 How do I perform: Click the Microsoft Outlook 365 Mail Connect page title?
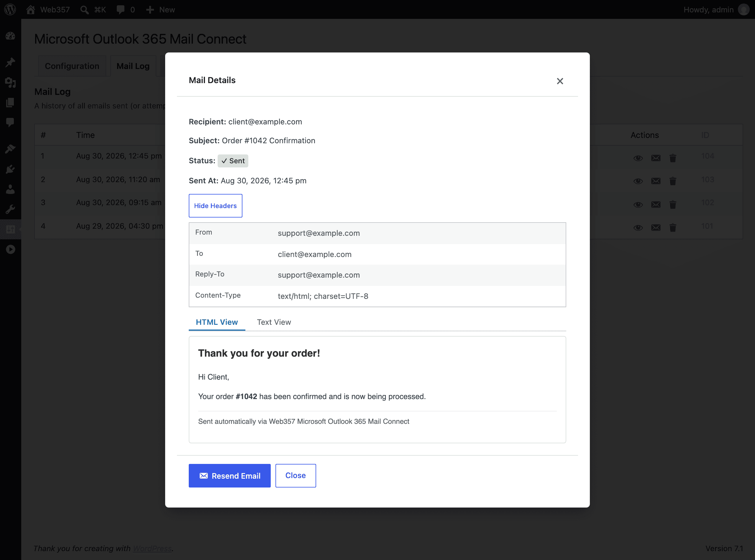coord(140,39)
